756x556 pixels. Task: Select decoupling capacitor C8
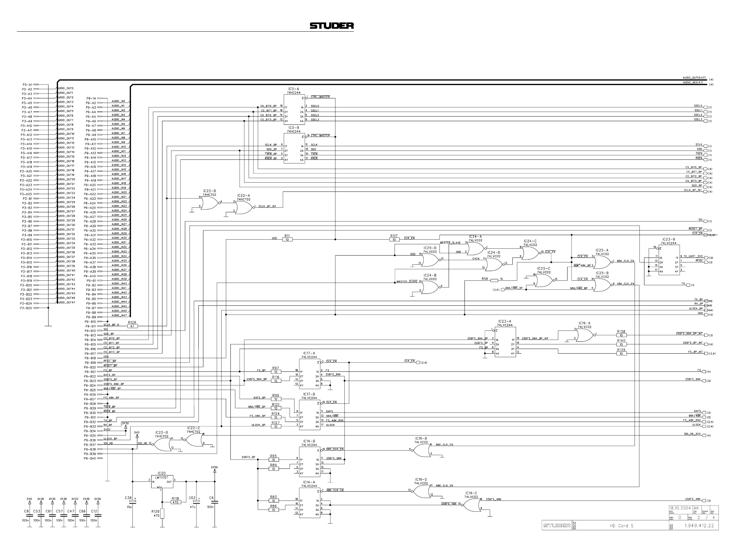coord(29,516)
